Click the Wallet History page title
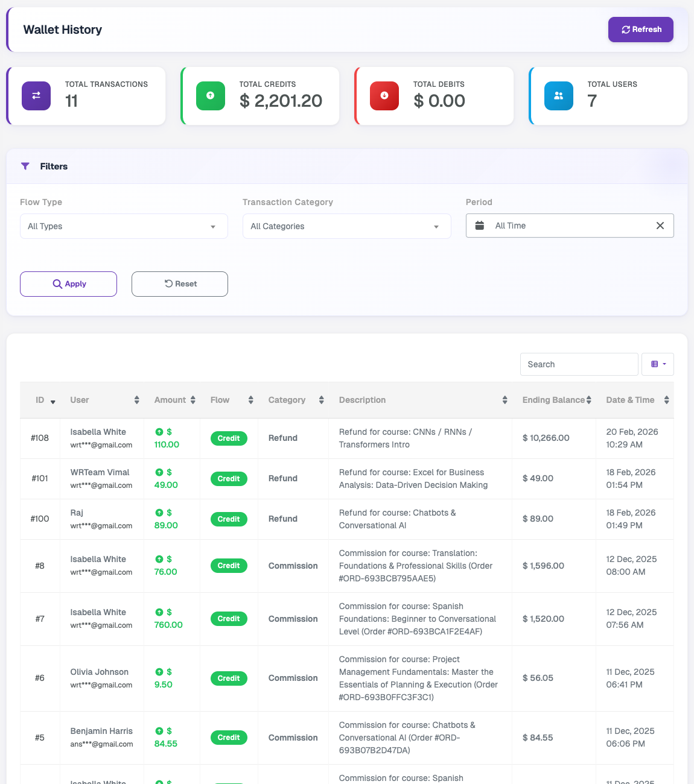Image resolution: width=694 pixels, height=784 pixels. tap(63, 30)
